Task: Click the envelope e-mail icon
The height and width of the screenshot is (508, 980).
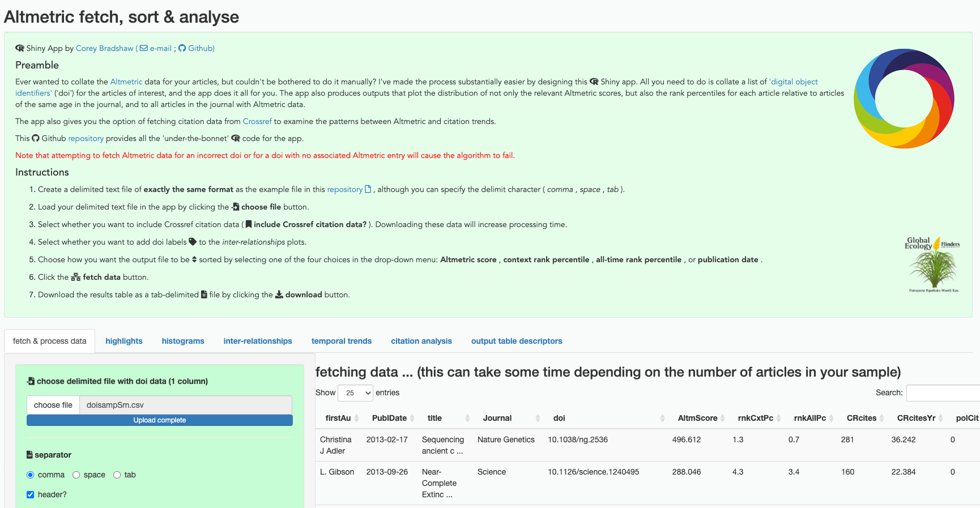Action: tap(144, 49)
